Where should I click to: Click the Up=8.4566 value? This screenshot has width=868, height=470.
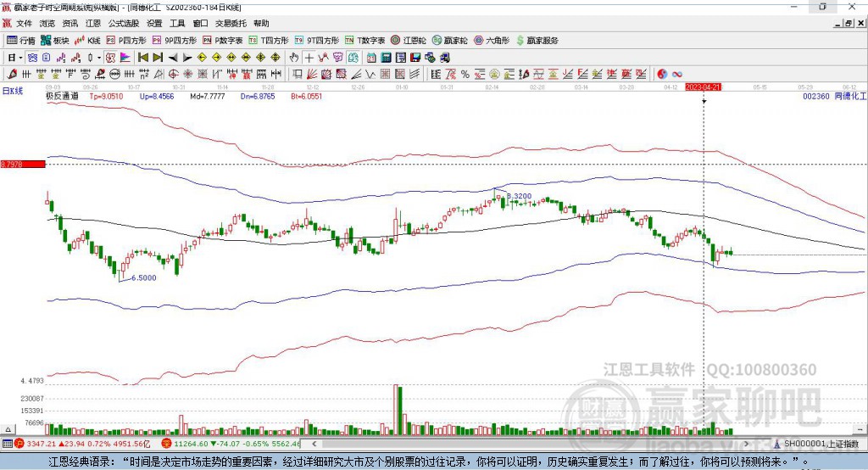(157, 96)
